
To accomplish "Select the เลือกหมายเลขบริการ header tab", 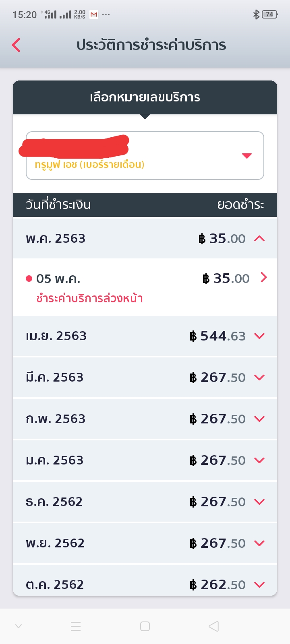I will pyautogui.click(x=145, y=97).
